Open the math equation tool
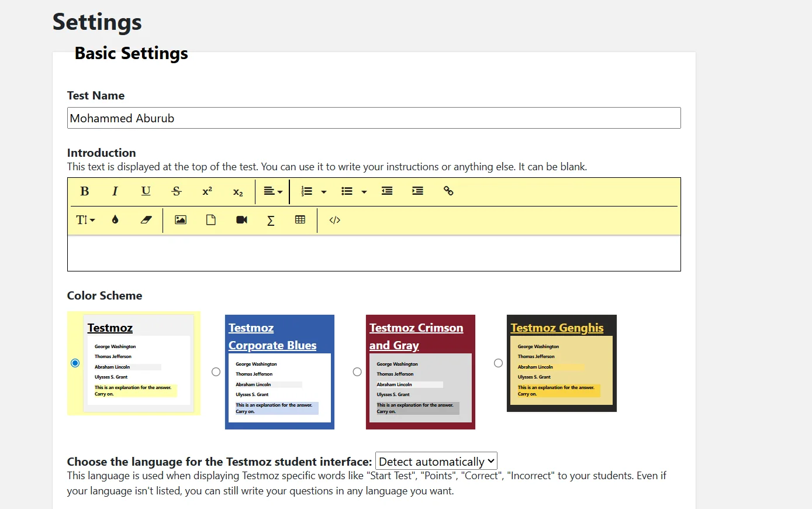This screenshot has height=509, width=812. pyautogui.click(x=271, y=220)
